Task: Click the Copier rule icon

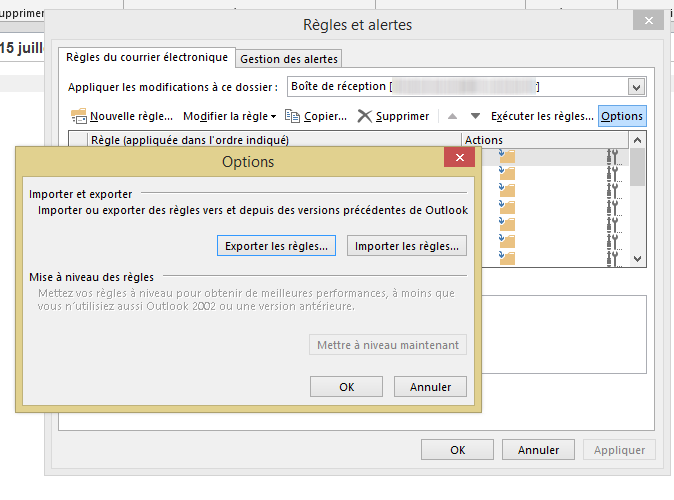Action: click(293, 116)
